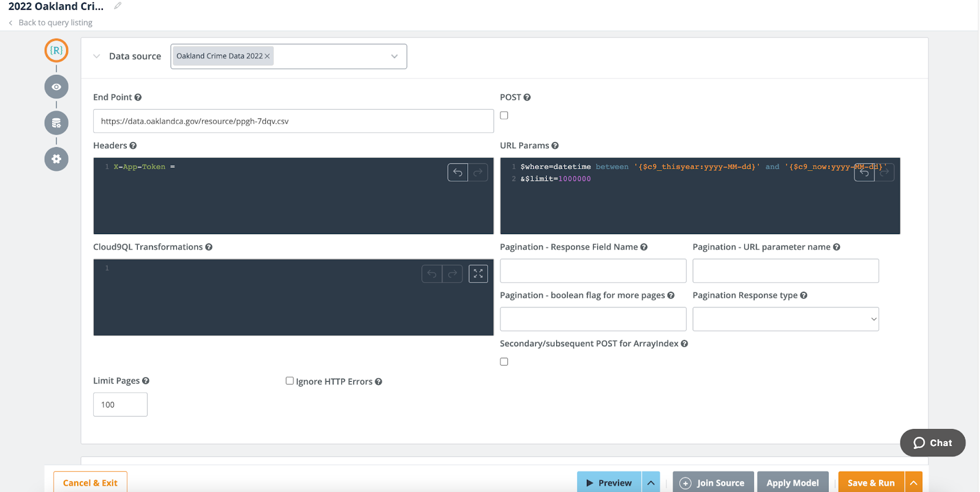Open Pagination Response type dropdown
980x492 pixels.
[786, 319]
